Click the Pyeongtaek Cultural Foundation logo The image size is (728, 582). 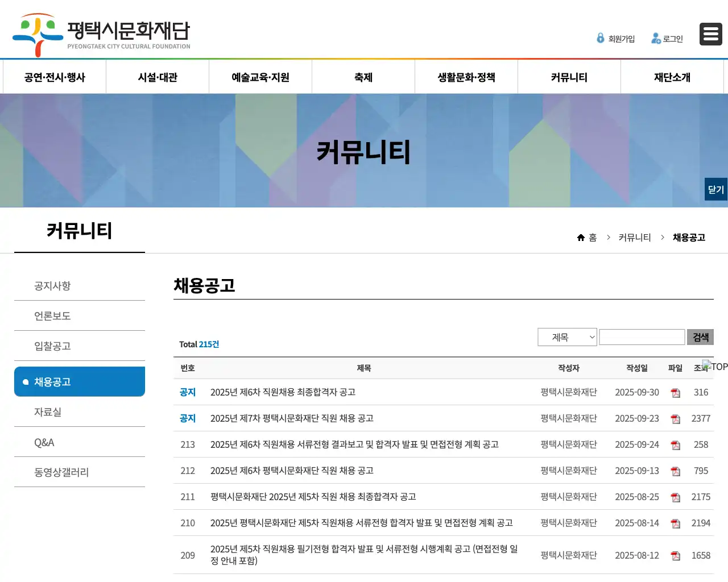point(102,35)
